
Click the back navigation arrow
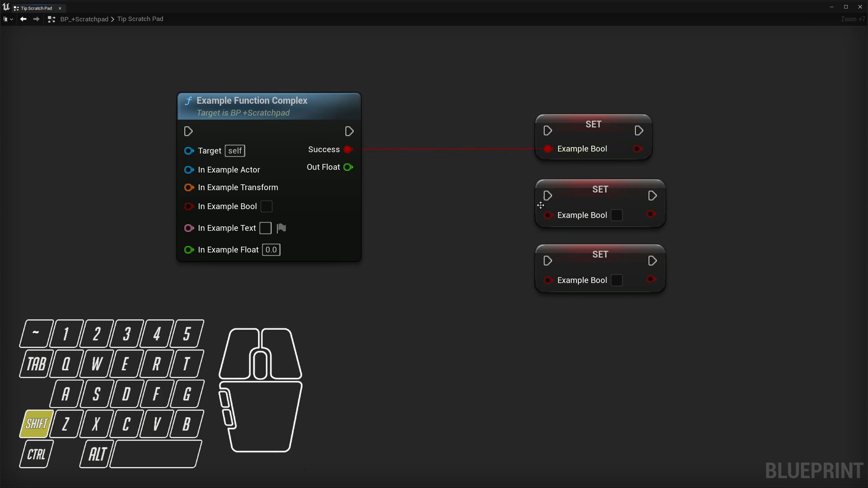pyautogui.click(x=23, y=19)
